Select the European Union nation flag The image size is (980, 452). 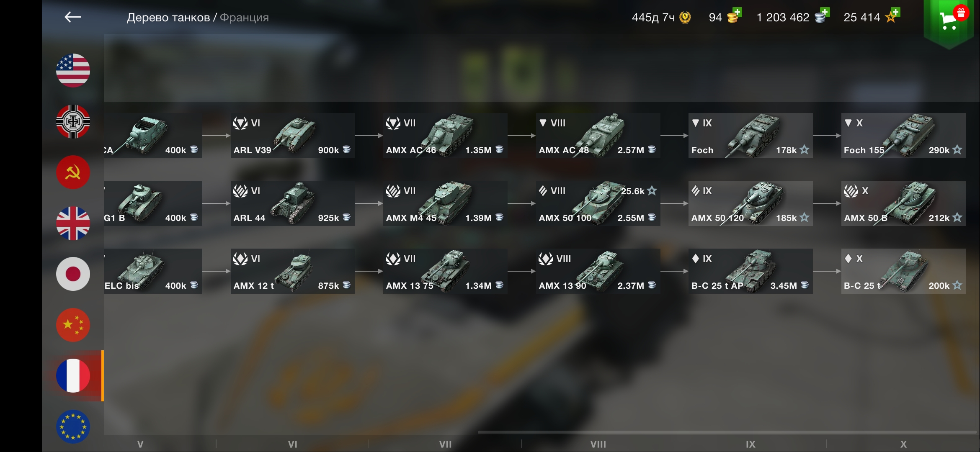73,426
